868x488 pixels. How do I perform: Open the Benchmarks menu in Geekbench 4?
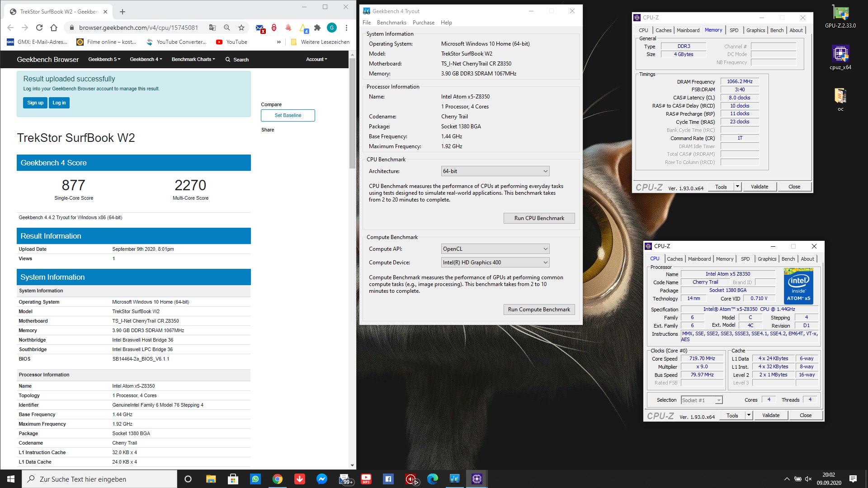click(392, 23)
